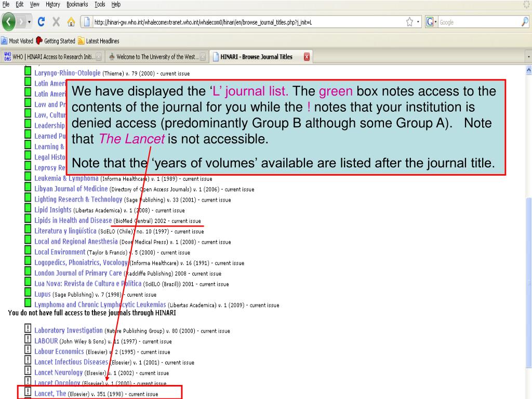Screen dimensions: 532x399
Task: Open the File menu
Action: coord(6,4)
